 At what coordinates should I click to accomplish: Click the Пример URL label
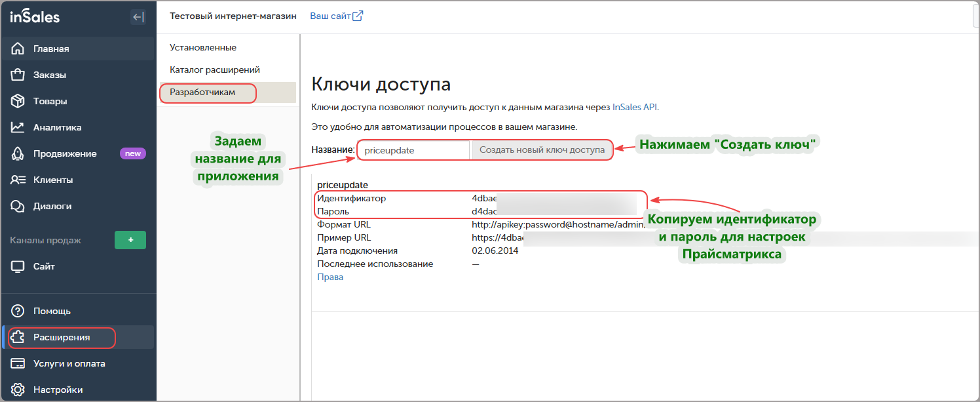tap(344, 237)
